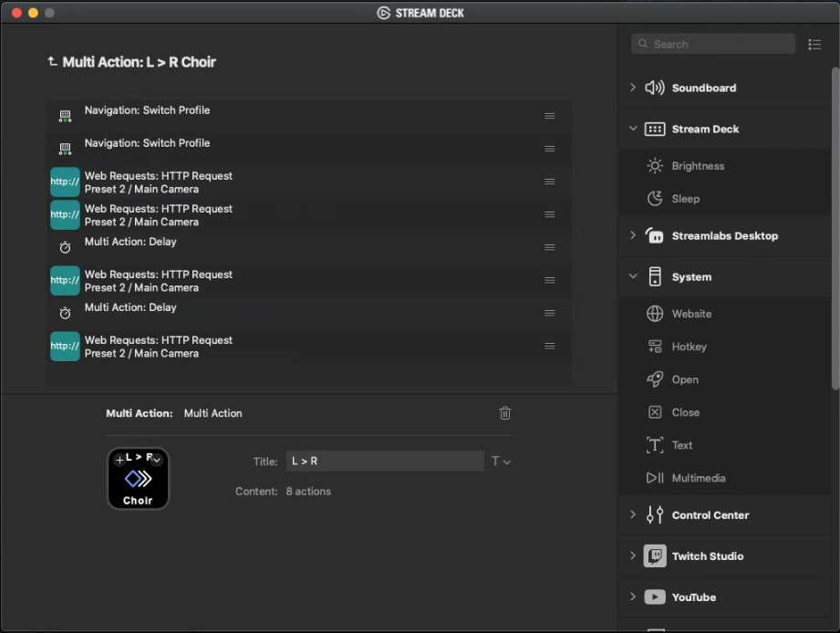Click the System computer tower icon

point(655,277)
